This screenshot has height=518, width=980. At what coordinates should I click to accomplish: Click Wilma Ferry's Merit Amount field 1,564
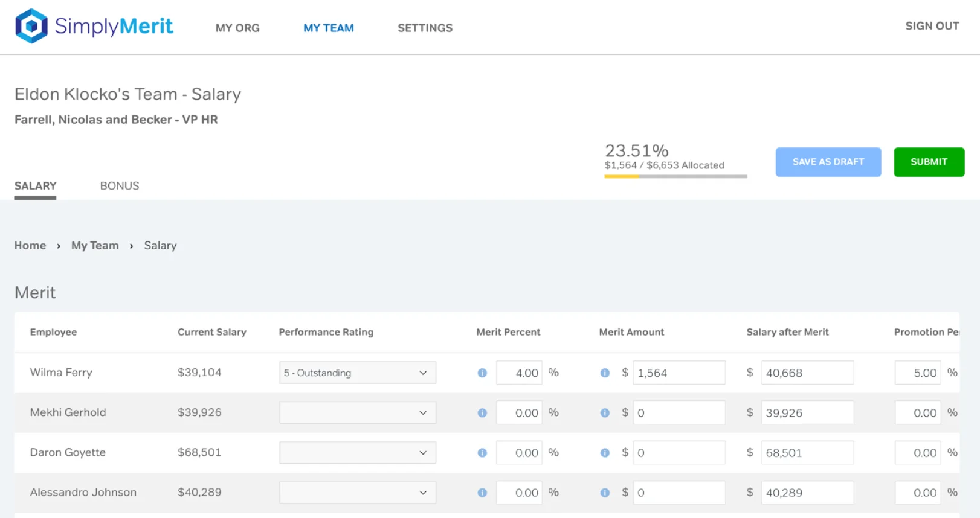679,373
